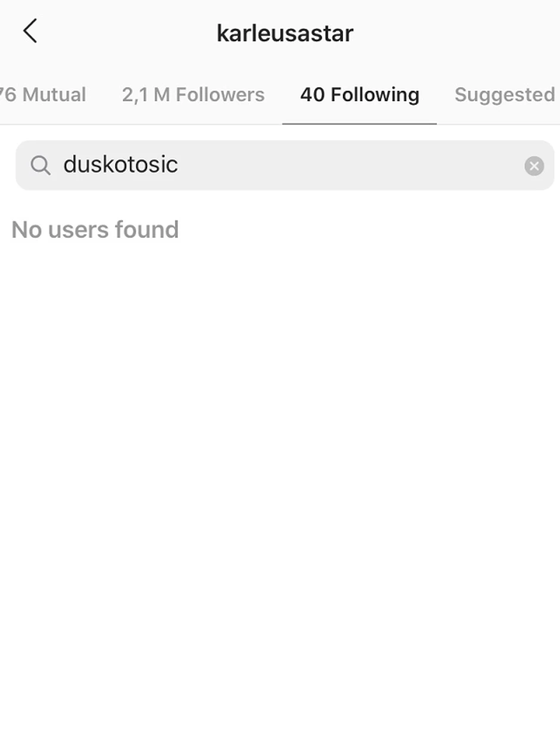
Task: Place cursor after the word duskotosic
Action: point(179,165)
